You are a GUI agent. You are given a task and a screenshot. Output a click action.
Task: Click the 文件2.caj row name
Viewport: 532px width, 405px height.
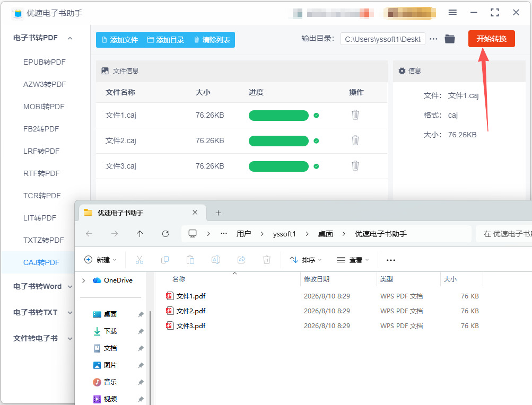(121, 141)
